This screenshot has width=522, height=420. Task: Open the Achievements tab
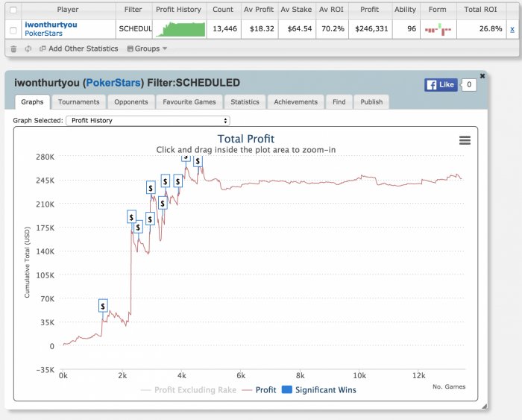point(295,102)
